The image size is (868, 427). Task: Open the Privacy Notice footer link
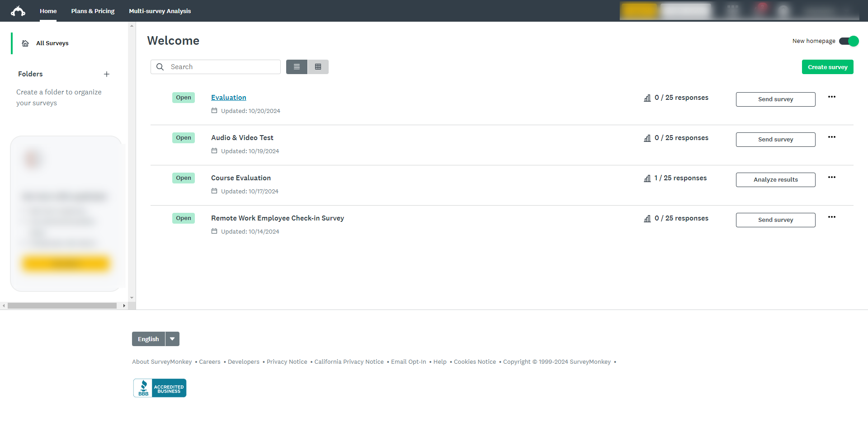pos(287,362)
